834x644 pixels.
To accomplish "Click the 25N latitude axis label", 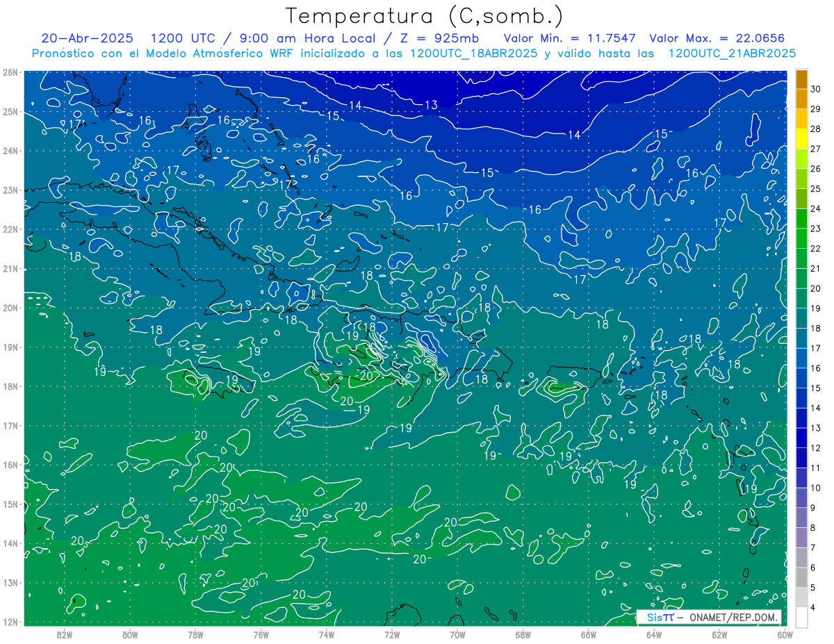I will pos(10,112).
